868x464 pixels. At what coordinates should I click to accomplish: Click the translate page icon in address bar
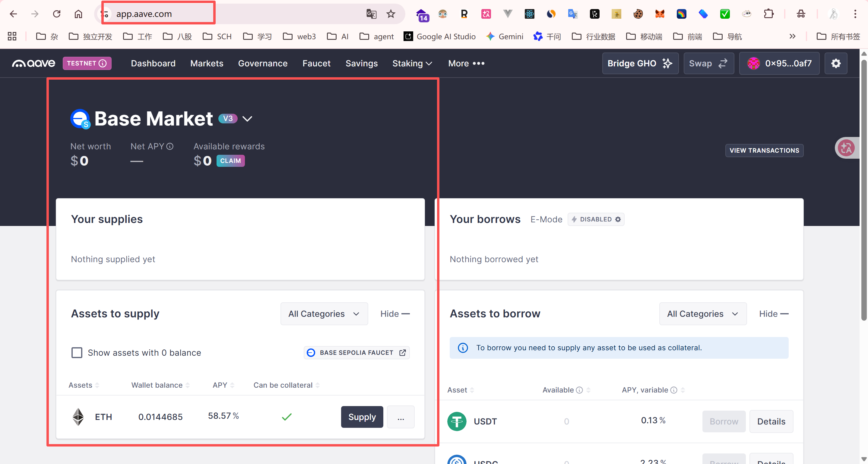(371, 14)
